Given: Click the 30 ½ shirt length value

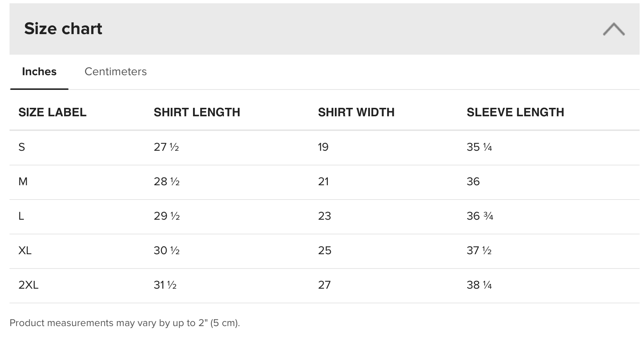Looking at the screenshot, I should tap(167, 251).
